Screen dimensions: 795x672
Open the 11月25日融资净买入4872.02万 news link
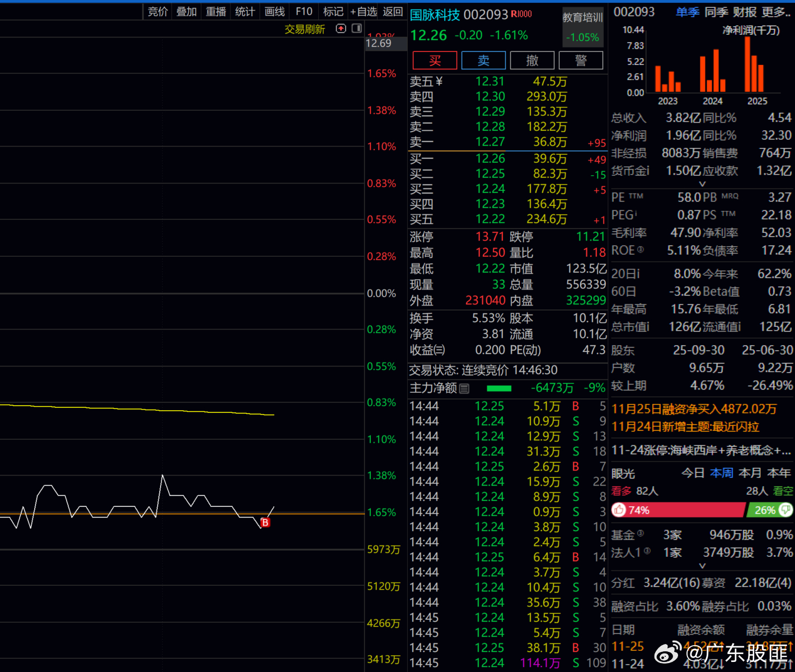tap(694, 409)
